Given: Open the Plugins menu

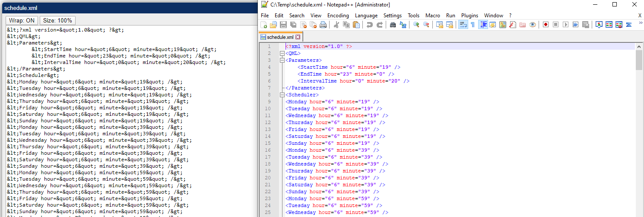Looking at the screenshot, I should tap(470, 15).
